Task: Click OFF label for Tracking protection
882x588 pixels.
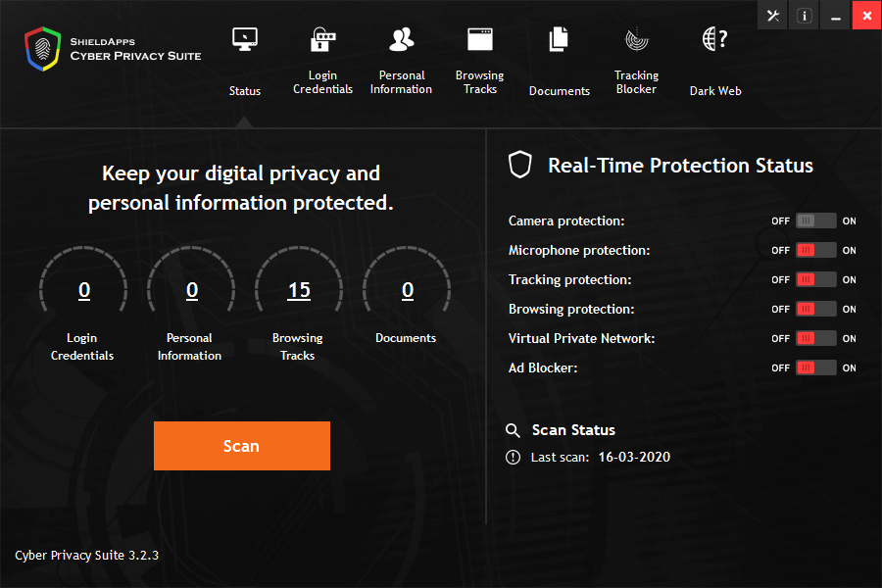Action: [x=780, y=279]
